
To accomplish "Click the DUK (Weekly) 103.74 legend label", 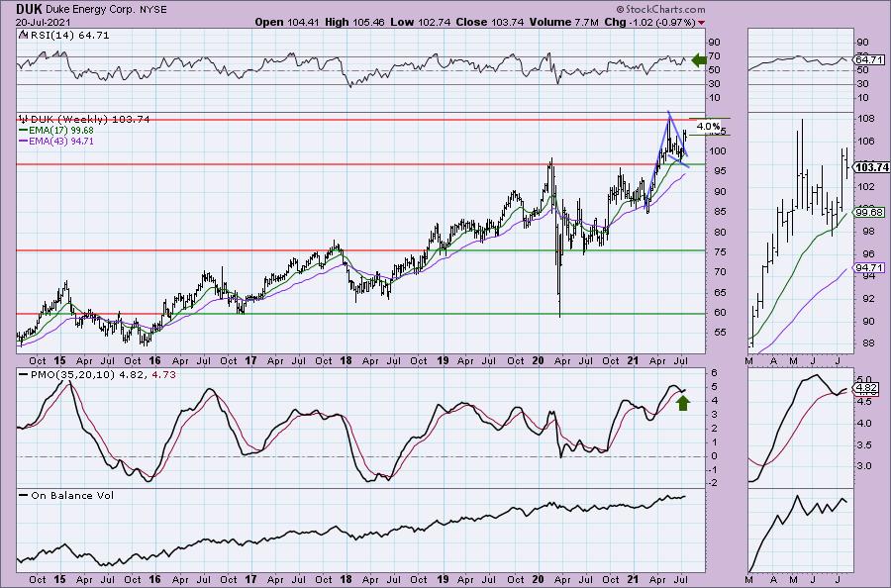I will coord(90,119).
